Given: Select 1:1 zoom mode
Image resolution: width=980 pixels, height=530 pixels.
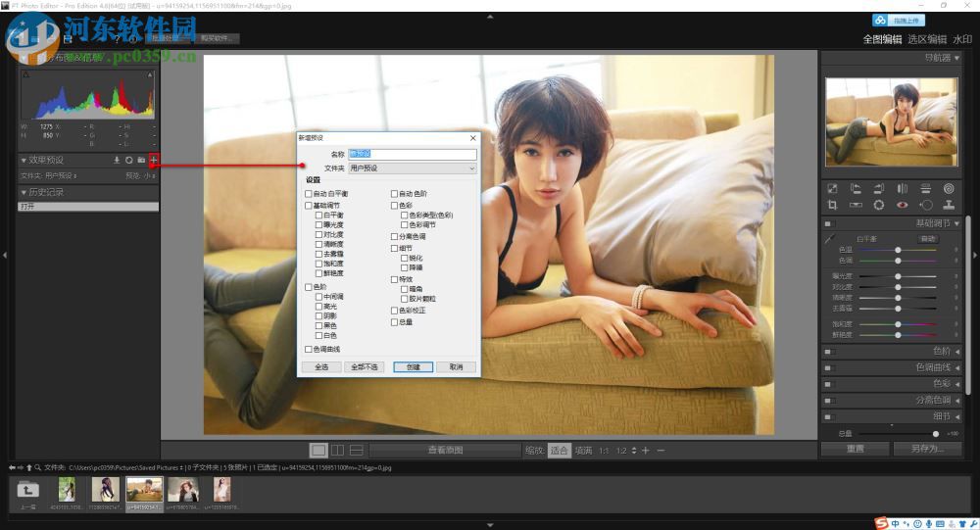Looking at the screenshot, I should 604,450.
